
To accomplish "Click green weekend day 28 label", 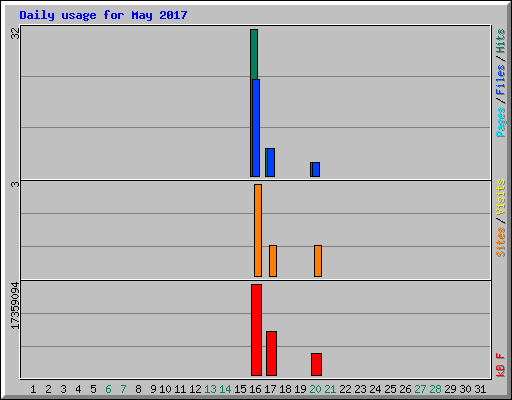I will pyautogui.click(x=435, y=389).
